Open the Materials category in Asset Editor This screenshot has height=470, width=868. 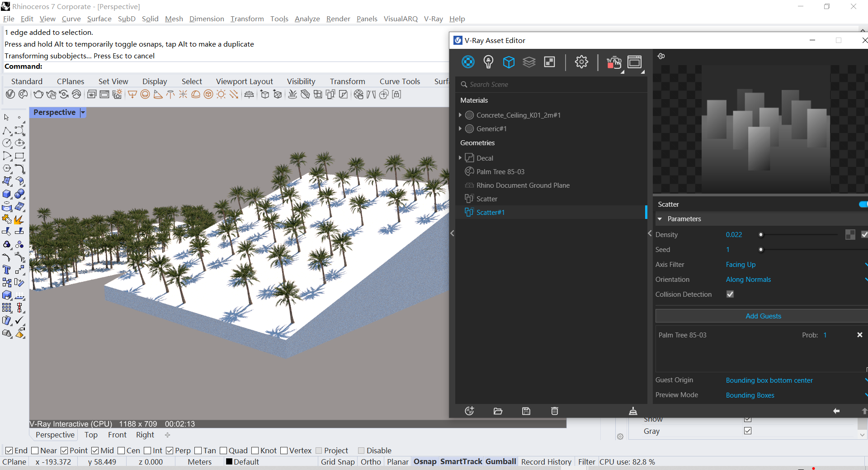coord(468,62)
